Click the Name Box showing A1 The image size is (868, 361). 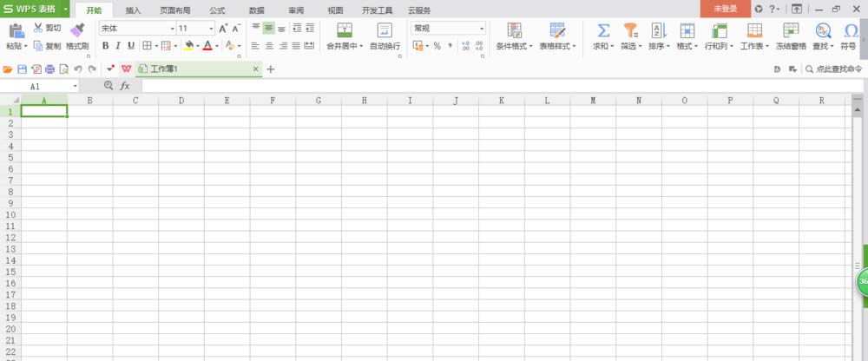[x=48, y=86]
